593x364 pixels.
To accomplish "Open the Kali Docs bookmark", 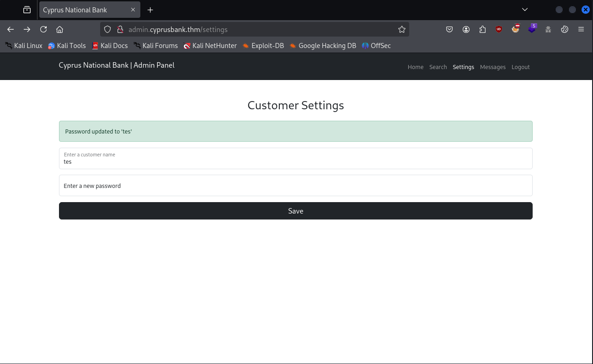I will (110, 46).
